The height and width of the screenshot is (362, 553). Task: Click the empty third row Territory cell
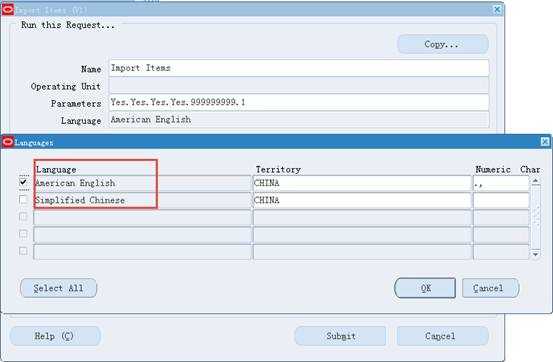click(362, 217)
